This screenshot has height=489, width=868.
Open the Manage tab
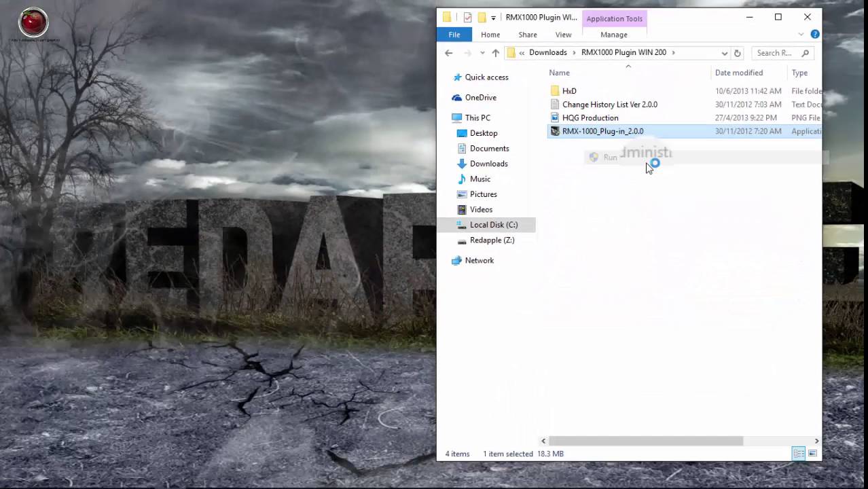click(x=614, y=35)
